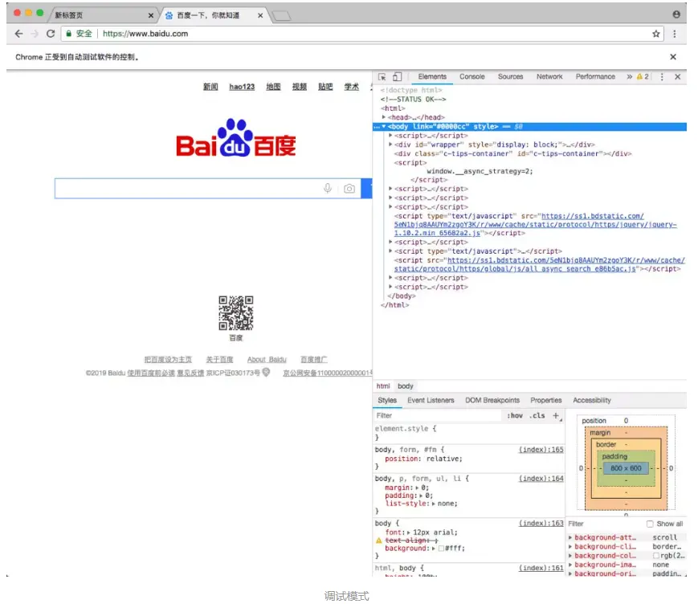Close the 百度一下 tab

pyautogui.click(x=260, y=15)
